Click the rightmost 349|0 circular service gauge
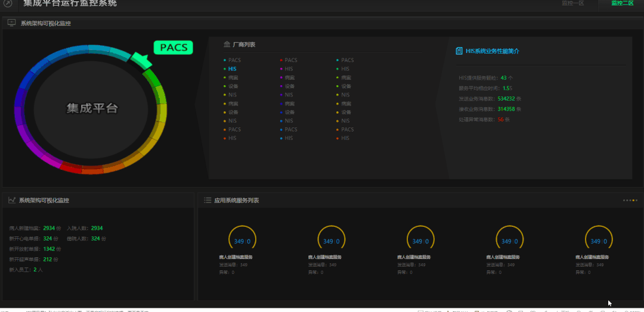644x312 pixels. point(599,241)
